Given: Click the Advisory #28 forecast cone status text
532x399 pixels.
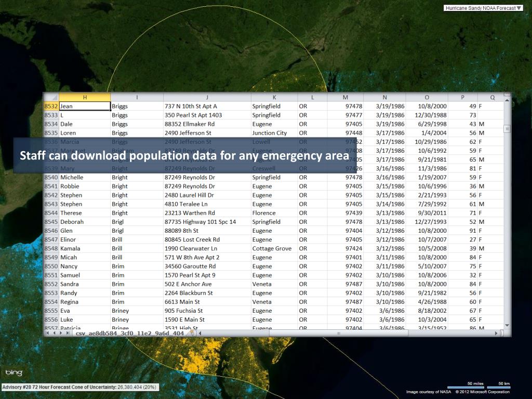Looking at the screenshot, I should [79, 387].
